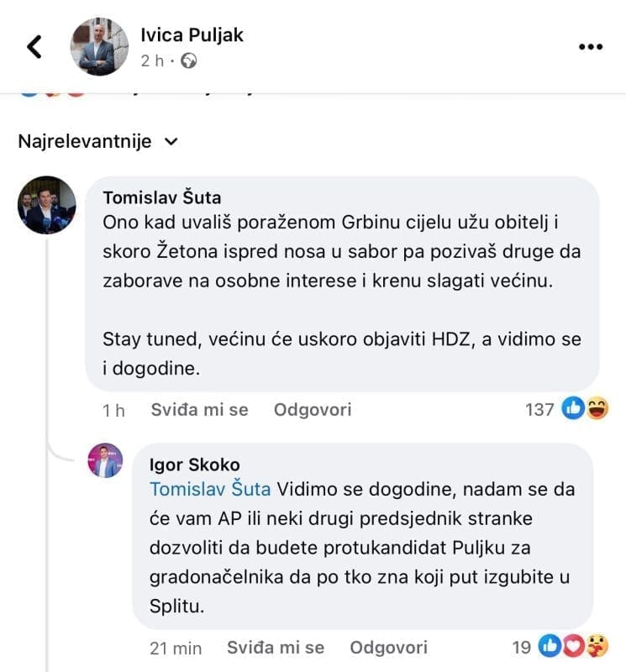Image resolution: width=626 pixels, height=672 pixels.
Task: Click Tomislav Šuta's comment avatar
Action: (47, 205)
